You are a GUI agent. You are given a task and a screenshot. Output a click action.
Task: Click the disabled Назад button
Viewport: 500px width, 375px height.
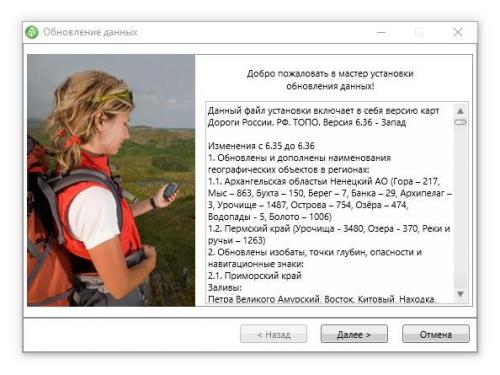(273, 334)
